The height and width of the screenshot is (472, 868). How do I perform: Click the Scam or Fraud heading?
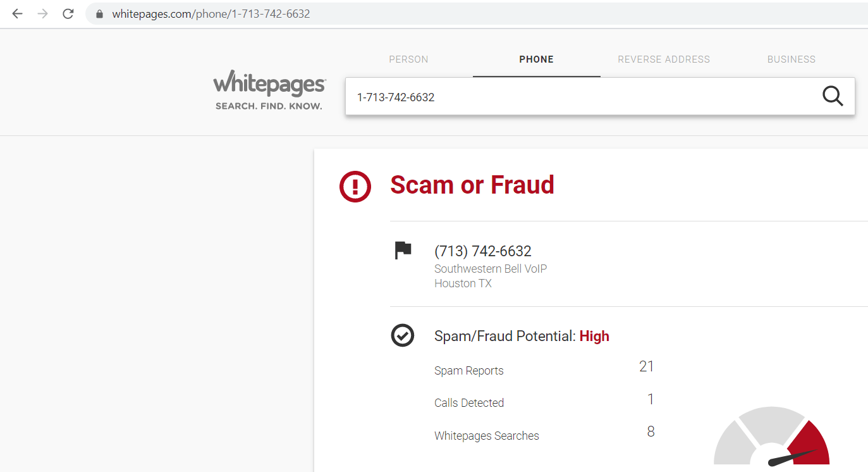point(472,185)
